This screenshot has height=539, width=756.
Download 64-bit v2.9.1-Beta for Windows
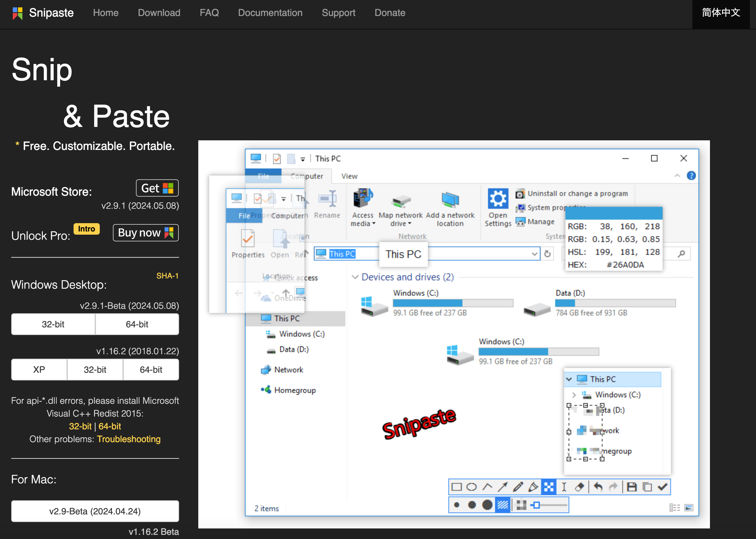137,324
